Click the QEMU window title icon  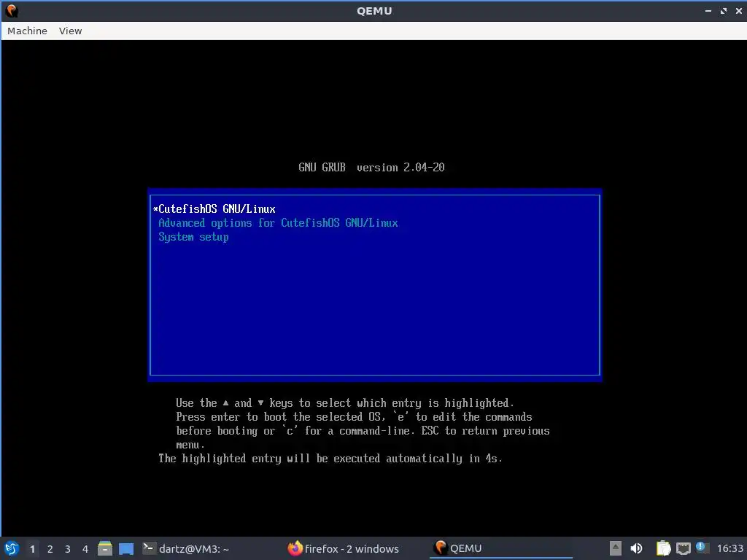[12, 10]
